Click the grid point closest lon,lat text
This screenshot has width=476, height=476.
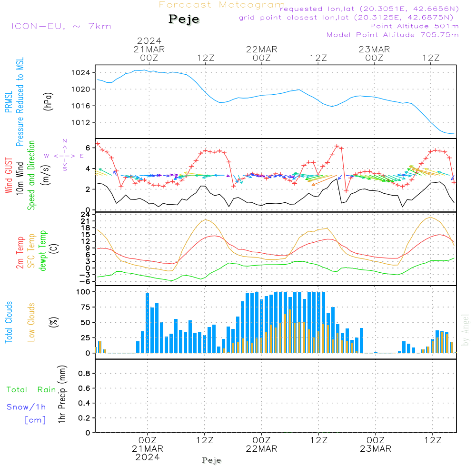point(349,18)
